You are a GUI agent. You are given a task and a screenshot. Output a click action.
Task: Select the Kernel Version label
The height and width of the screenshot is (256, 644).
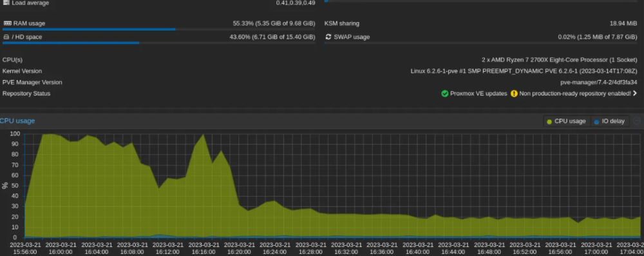[x=22, y=71]
